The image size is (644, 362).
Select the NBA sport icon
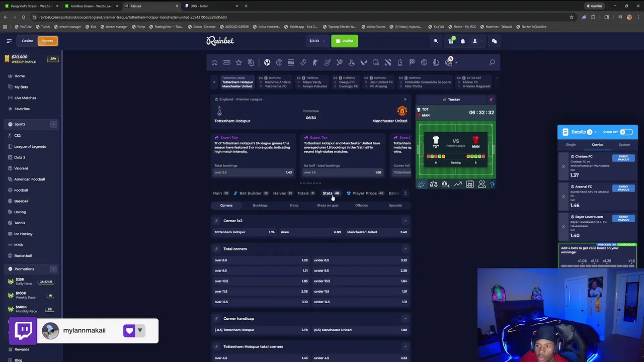(x=291, y=62)
